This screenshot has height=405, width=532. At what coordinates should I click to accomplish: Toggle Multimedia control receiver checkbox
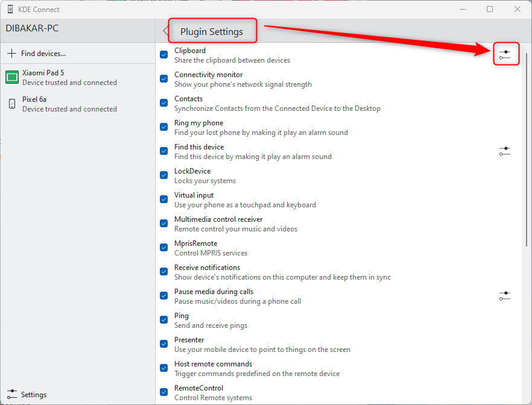(x=164, y=224)
